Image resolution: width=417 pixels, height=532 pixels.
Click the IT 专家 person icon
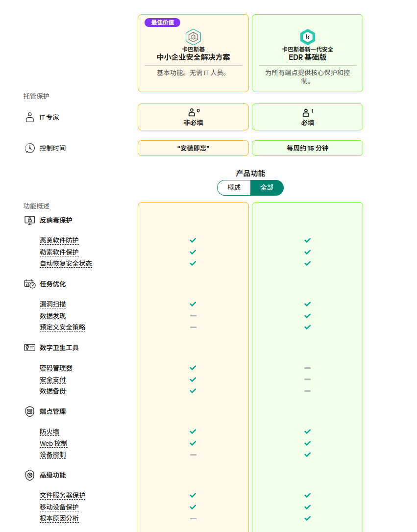coord(29,117)
